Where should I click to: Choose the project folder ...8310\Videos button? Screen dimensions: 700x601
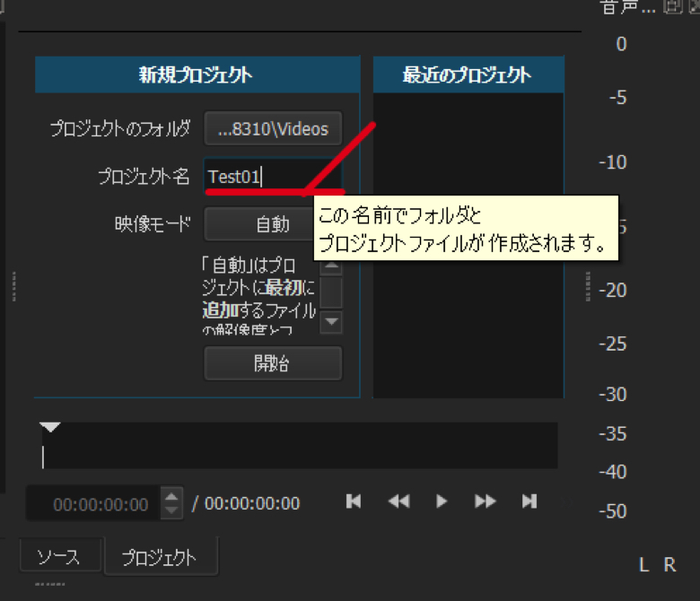pos(273,128)
